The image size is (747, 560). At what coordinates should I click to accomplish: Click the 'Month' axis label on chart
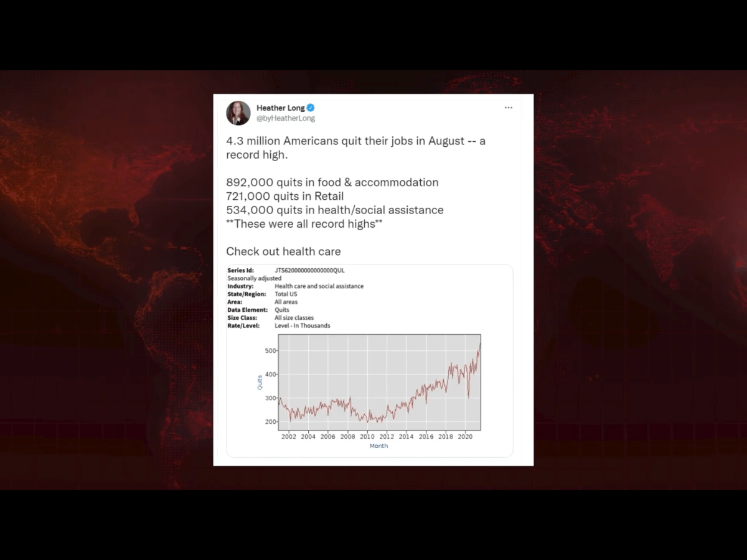378,446
